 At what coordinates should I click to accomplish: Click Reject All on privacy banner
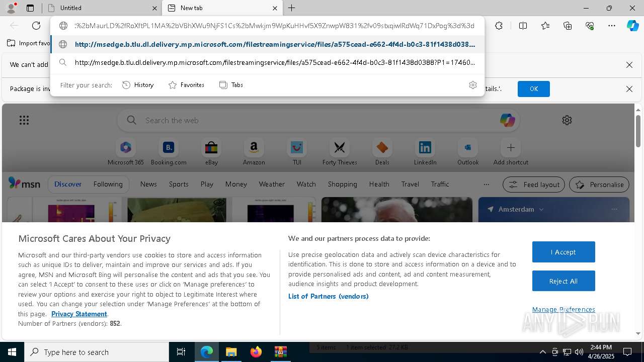563,281
